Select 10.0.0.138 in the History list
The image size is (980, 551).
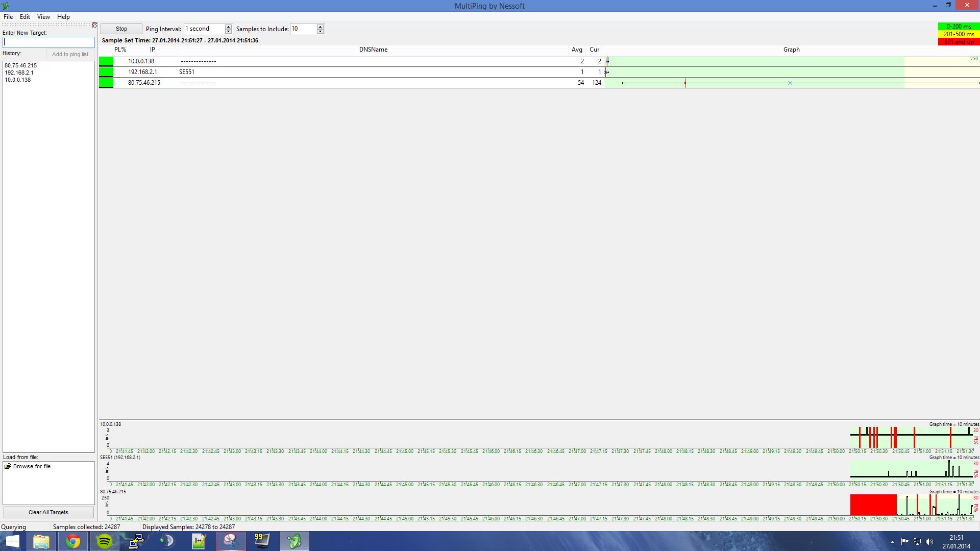coord(18,80)
